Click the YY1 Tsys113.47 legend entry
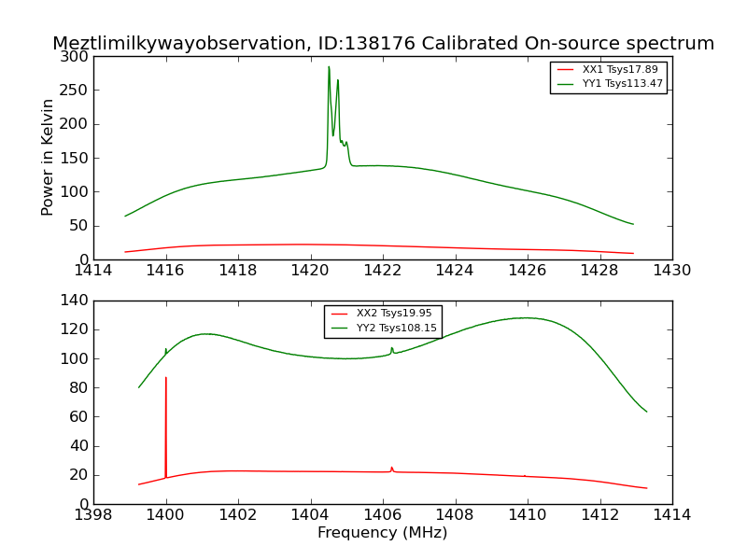This screenshot has width=747, height=560. 610,84
